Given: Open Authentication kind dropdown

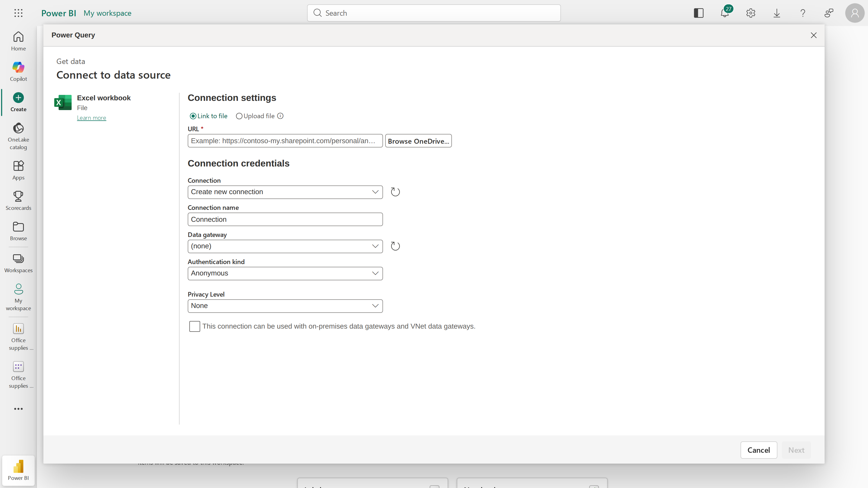Looking at the screenshot, I should coord(285,273).
